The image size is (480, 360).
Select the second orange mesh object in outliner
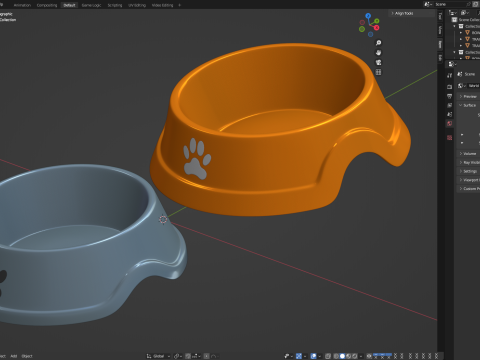coord(467,39)
